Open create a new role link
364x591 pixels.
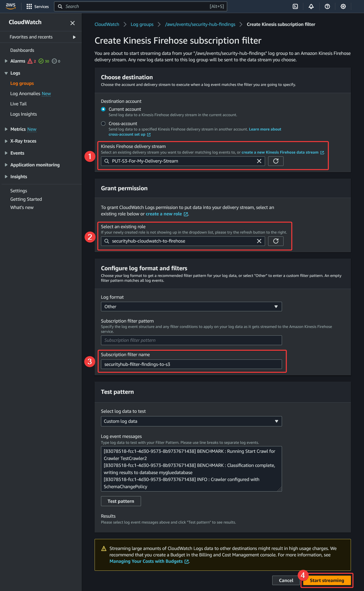167,214
